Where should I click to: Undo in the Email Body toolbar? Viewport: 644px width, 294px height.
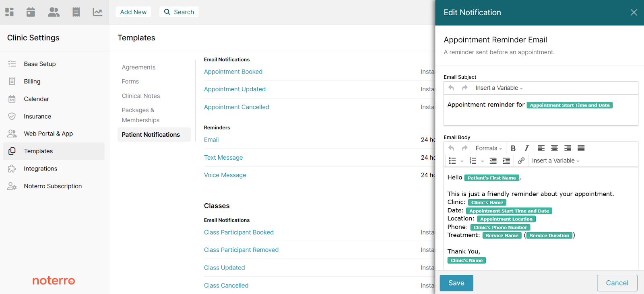pyautogui.click(x=451, y=148)
